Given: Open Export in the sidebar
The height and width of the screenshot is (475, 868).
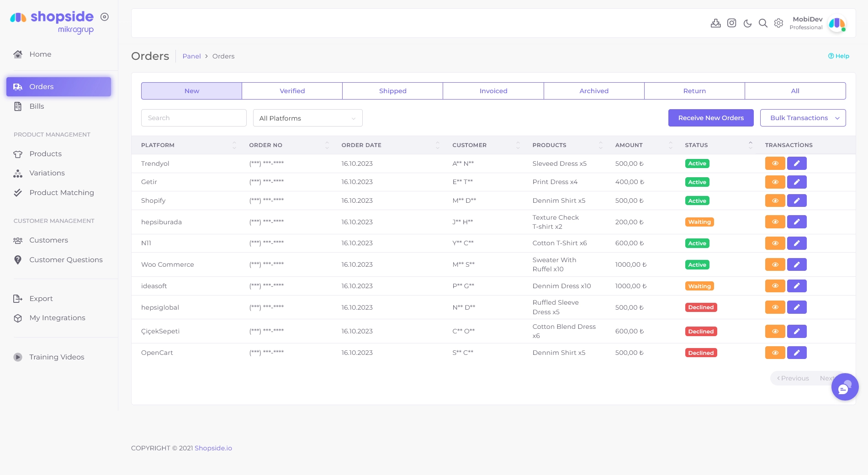Looking at the screenshot, I should coord(58,299).
